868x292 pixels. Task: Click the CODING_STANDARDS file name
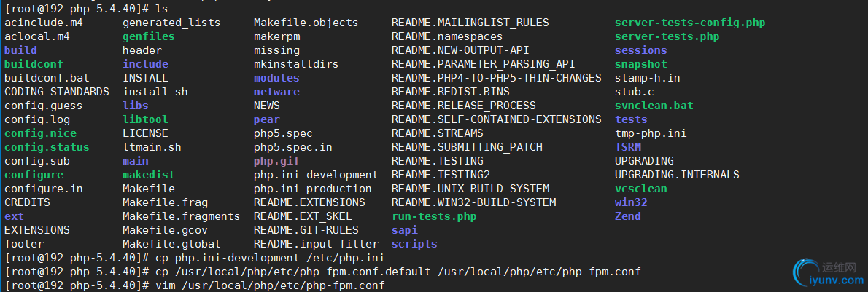point(57,92)
